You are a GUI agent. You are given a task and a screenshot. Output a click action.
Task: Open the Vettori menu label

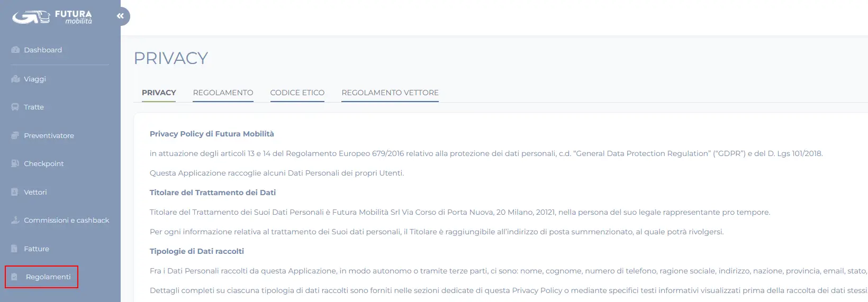tap(35, 192)
